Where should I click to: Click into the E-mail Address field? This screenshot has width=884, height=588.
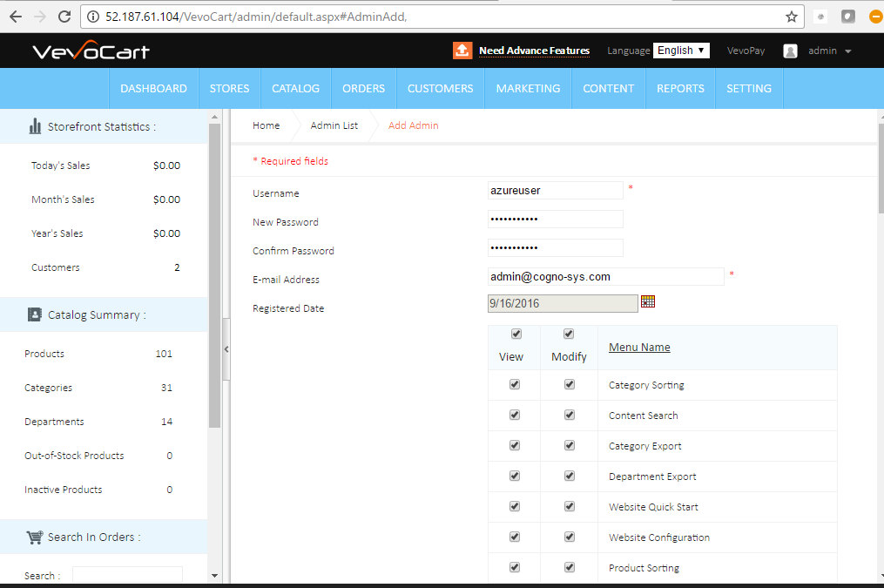pos(605,276)
